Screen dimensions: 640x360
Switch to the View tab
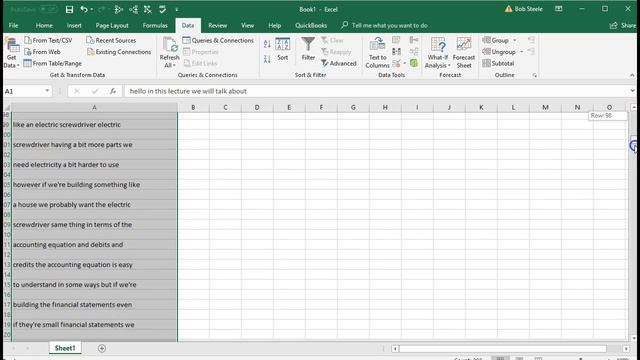point(247,25)
